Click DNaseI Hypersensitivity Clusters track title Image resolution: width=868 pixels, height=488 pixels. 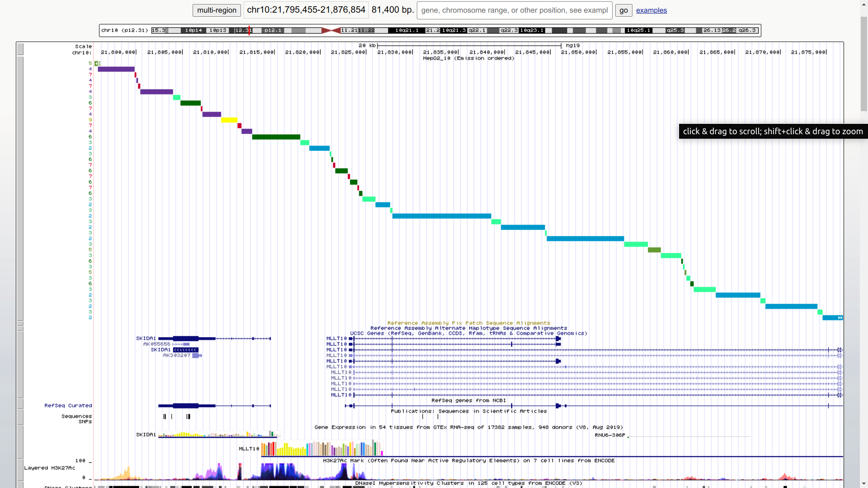click(468, 483)
